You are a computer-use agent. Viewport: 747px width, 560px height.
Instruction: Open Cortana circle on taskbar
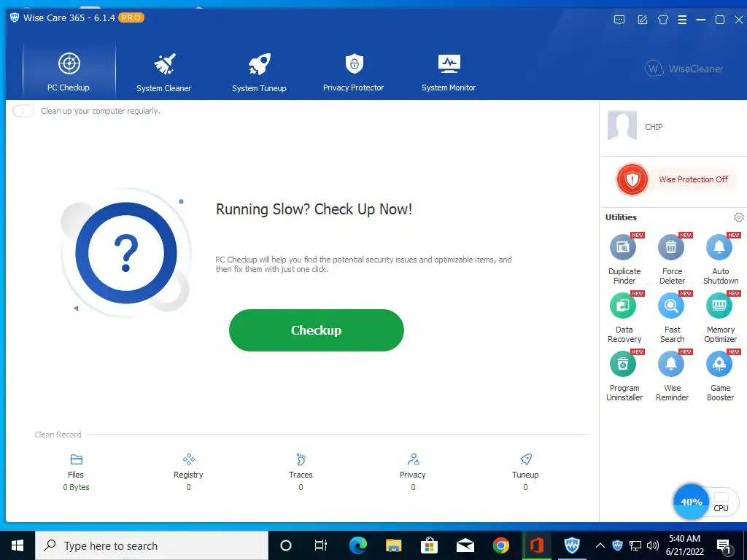tap(286, 545)
